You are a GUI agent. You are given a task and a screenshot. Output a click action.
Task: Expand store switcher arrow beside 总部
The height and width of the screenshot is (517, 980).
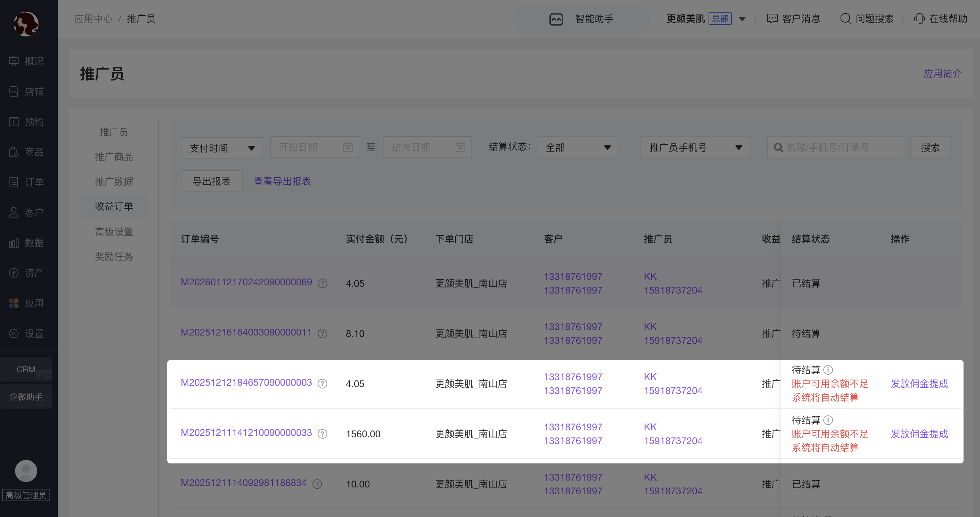pos(742,19)
